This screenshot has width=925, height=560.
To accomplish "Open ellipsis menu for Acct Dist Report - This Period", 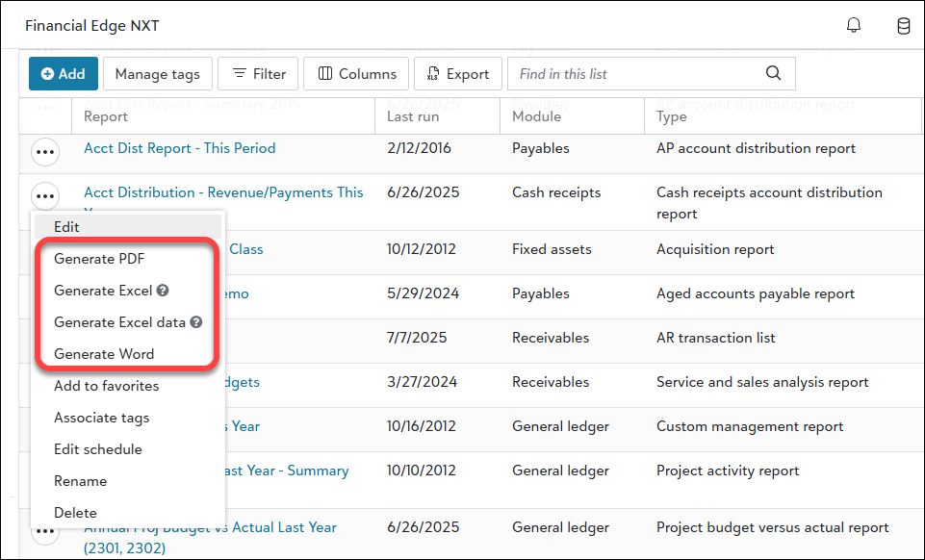I will (45, 151).
